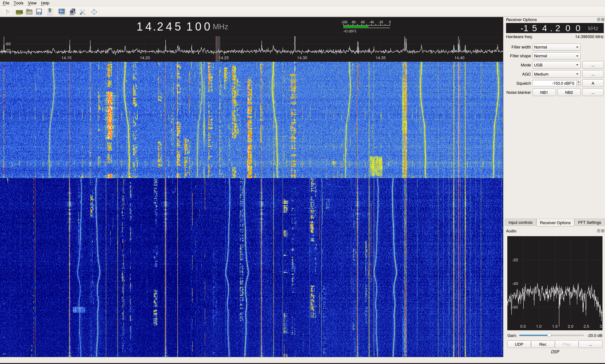Increase squelch with the up arrow
This screenshot has height=364, width=605.
pos(579,82)
